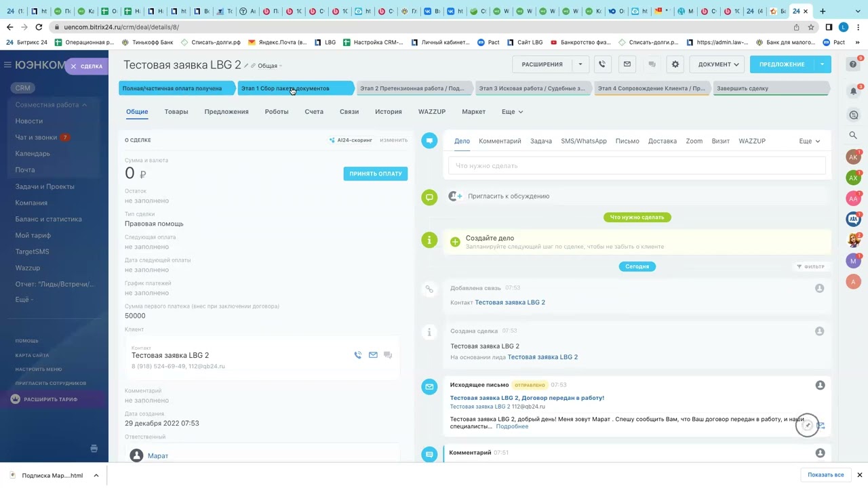Email contact via envelope icon in client card

(x=373, y=355)
